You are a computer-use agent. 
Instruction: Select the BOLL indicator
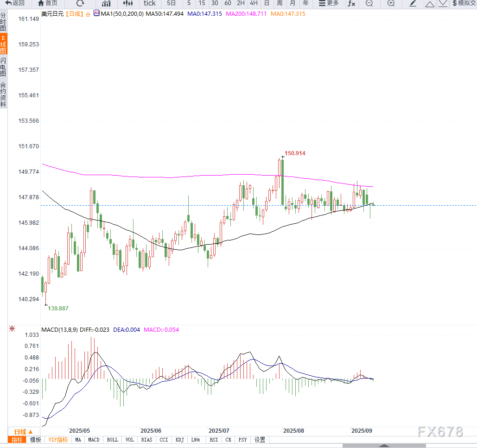click(112, 440)
